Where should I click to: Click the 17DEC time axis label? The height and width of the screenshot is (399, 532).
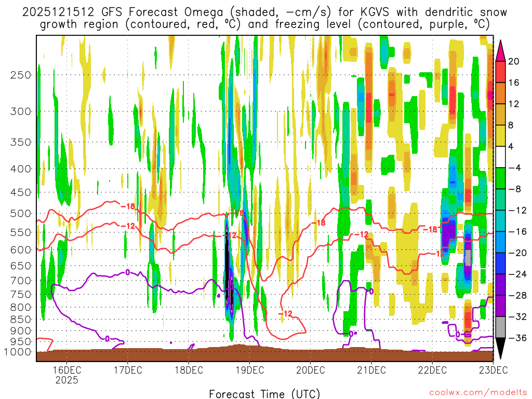(128, 369)
